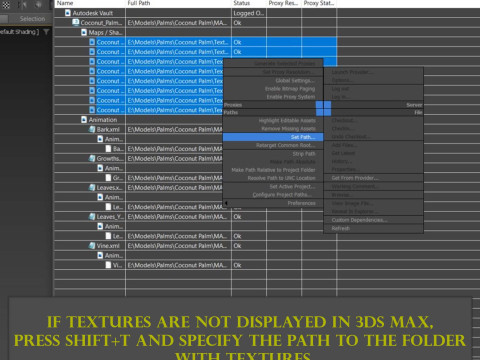Image resolution: width=480 pixels, height=360 pixels.
Task: Select the Autodesk Vault tree row
Action: coord(93,13)
